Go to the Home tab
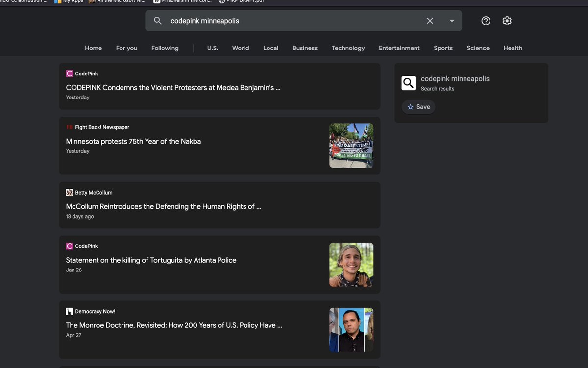 93,48
